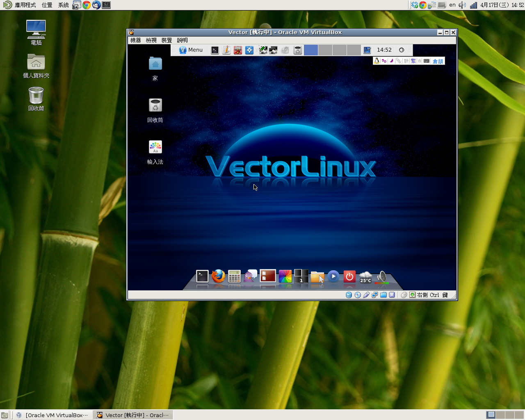This screenshot has width=525, height=420.
Task: Click the 14:52 clock in guest panel
Action: [384, 50]
